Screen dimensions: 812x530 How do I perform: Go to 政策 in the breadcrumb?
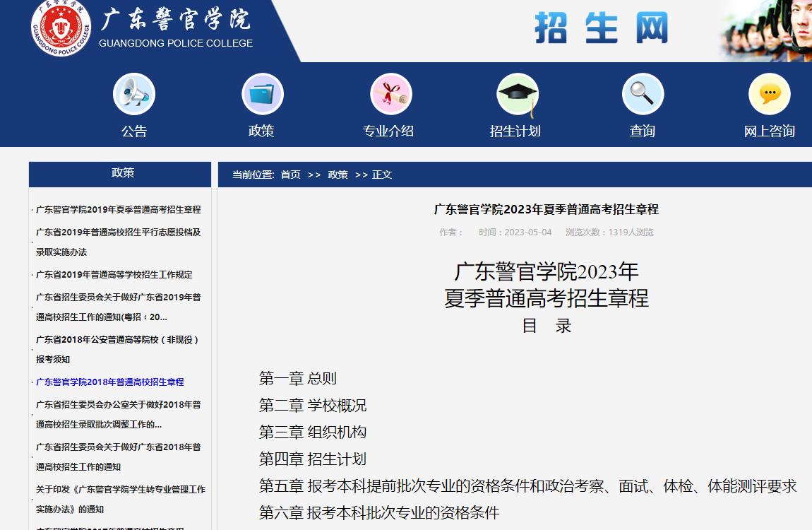click(x=338, y=175)
